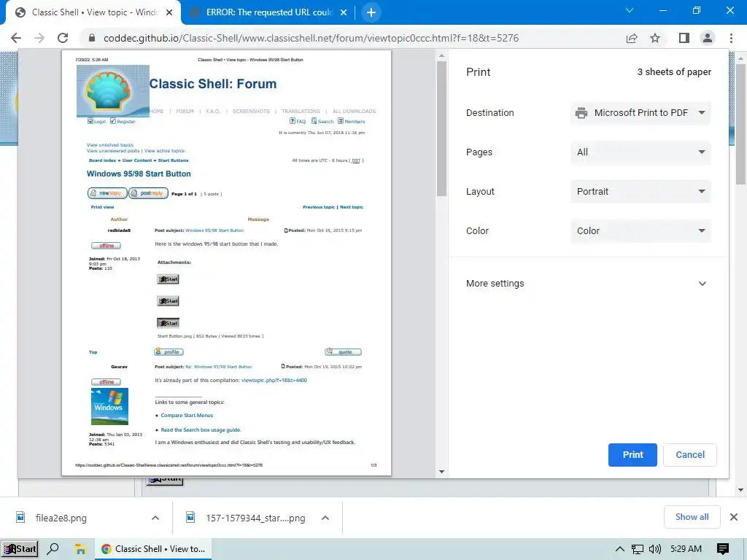Click the taskbar clock 5:29 AM
Image resolution: width=747 pixels, height=560 pixels.
(x=686, y=549)
